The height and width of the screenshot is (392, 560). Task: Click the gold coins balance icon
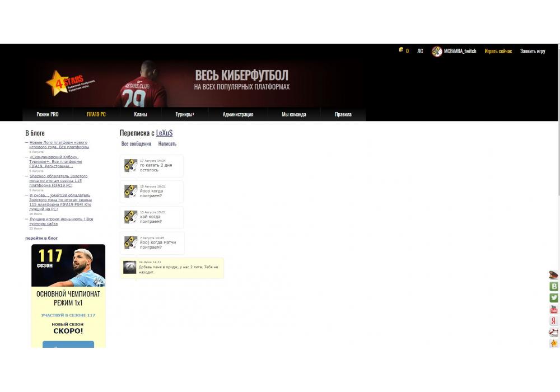[x=401, y=50]
